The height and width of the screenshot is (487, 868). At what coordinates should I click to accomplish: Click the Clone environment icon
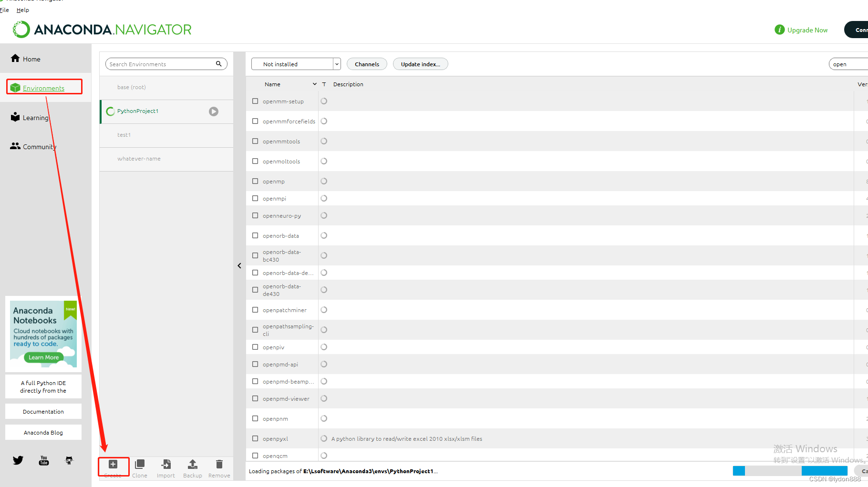point(140,464)
